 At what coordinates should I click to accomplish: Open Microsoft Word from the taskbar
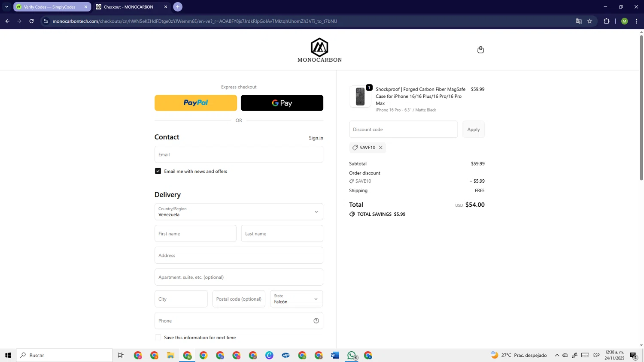[335, 355]
